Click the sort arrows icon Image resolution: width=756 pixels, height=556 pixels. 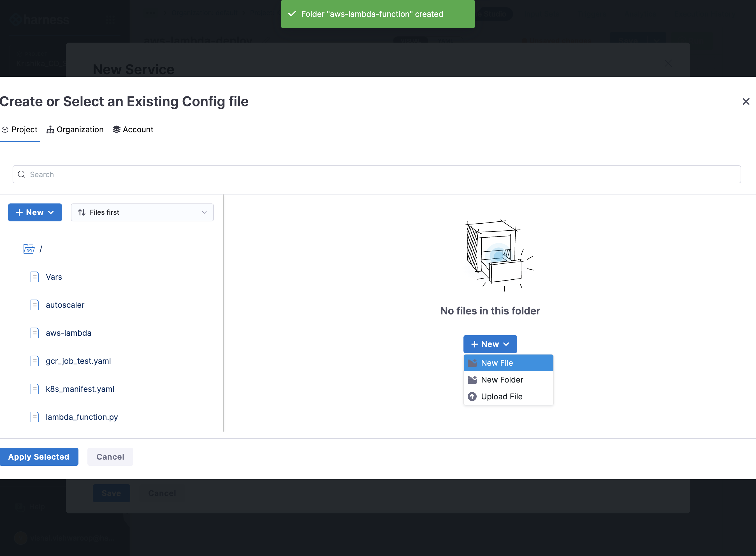coord(82,212)
